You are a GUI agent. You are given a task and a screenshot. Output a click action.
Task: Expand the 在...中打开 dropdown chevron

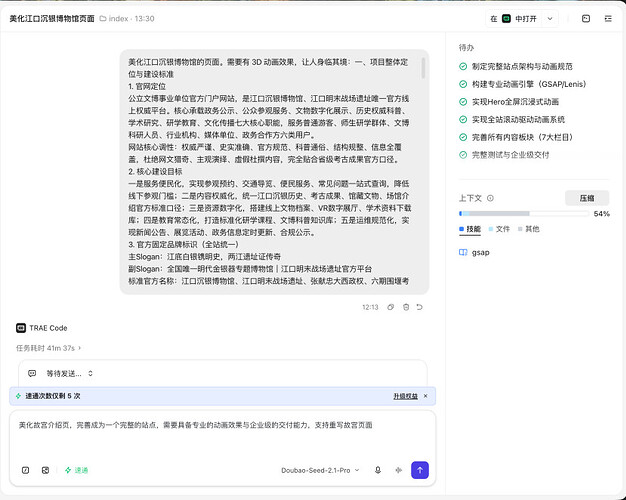tap(550, 18)
